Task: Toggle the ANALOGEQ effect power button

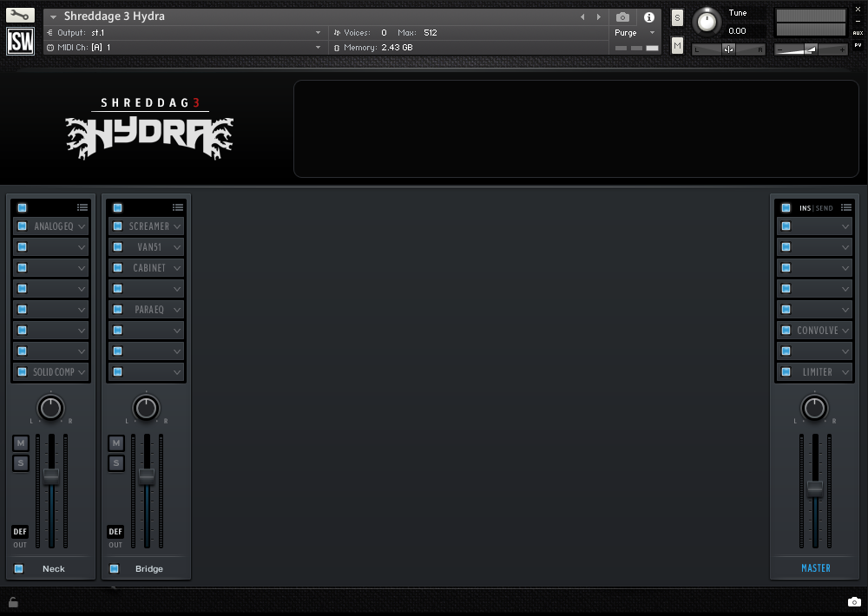Action: [23, 226]
